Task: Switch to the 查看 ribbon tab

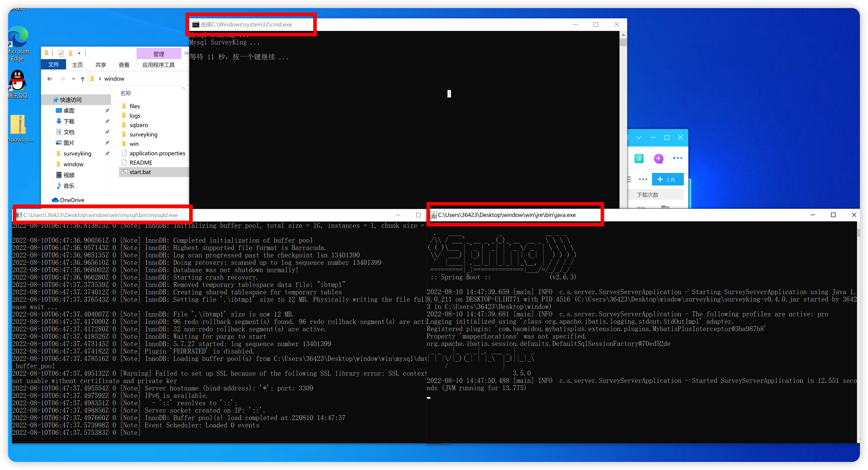Action: (x=124, y=65)
